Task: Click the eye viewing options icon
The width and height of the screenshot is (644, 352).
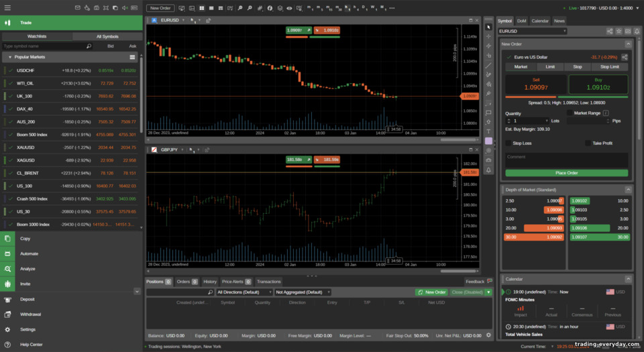Action: (289, 8)
